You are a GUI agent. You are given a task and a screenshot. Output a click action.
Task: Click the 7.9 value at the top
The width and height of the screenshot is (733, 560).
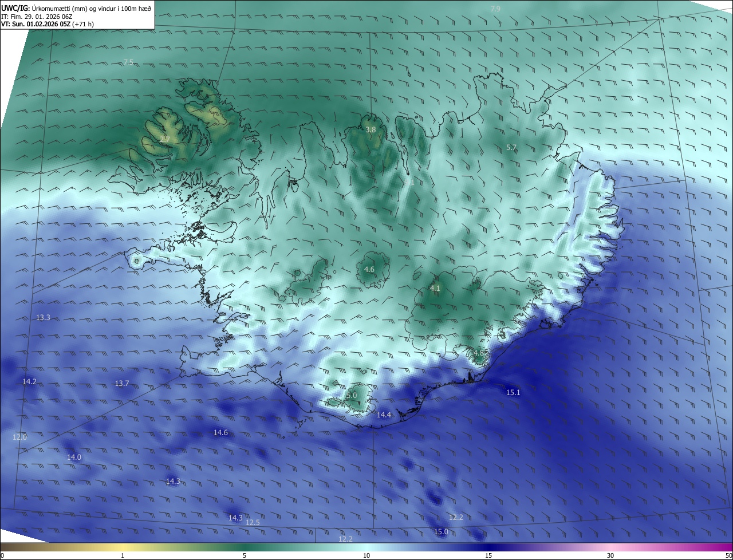pos(496,9)
